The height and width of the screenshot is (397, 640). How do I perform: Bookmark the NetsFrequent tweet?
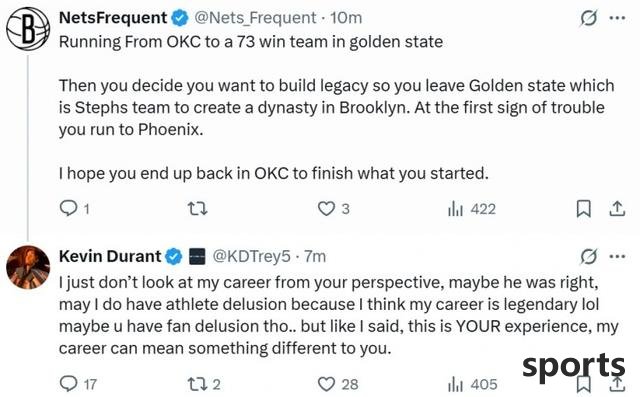point(583,209)
